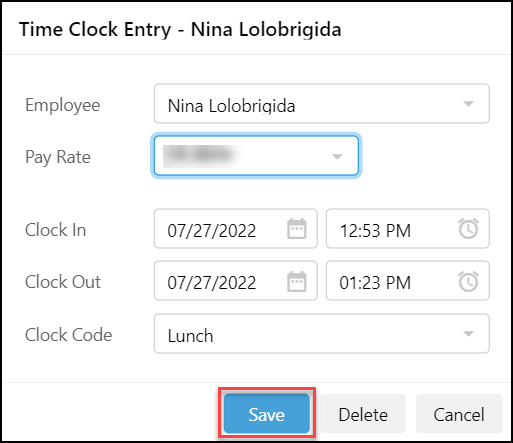Open the Clock Out calendar picker icon
Image resolution: width=513 pixels, height=443 pixels.
pyautogui.click(x=297, y=281)
